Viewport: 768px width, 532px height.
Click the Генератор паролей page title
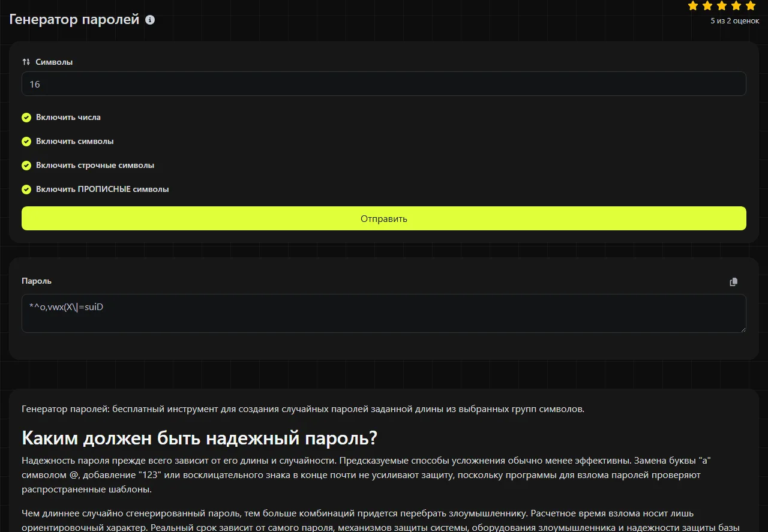click(x=74, y=19)
